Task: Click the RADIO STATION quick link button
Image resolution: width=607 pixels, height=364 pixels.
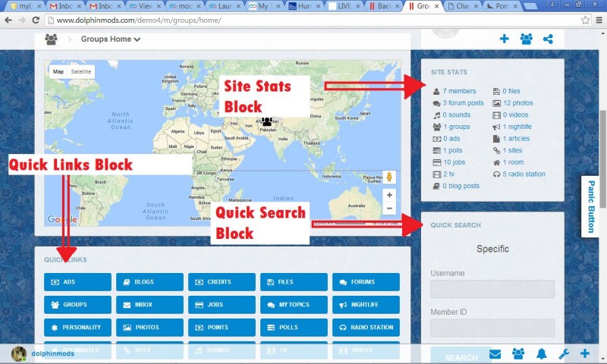Action: point(366,328)
